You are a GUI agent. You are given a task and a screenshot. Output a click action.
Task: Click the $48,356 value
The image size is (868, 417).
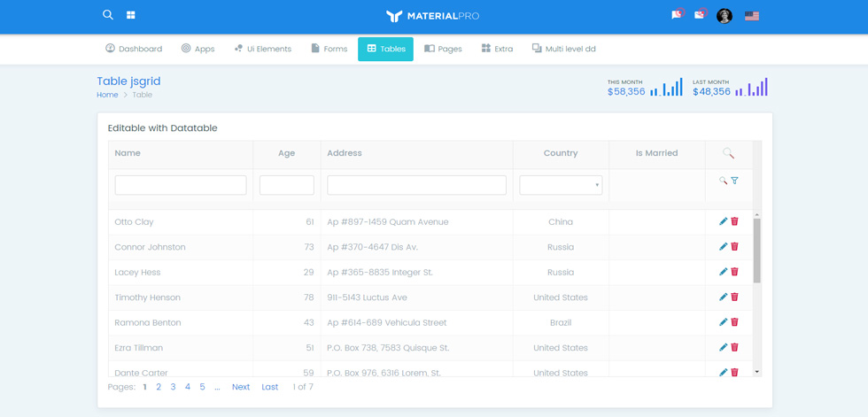pos(711,92)
